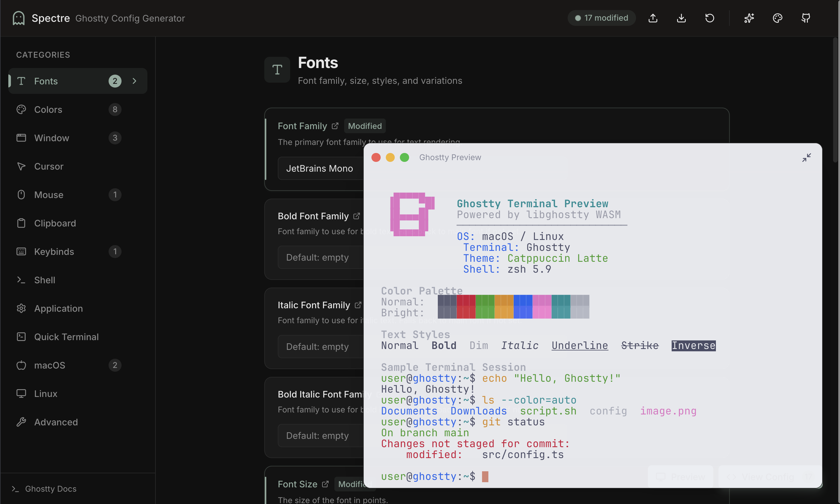
Task: Open Italic Font Family external docs icon
Action: pos(358,305)
